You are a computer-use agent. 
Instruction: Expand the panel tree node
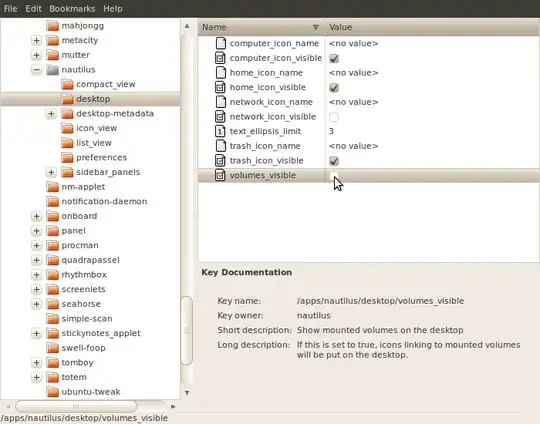click(x=37, y=231)
